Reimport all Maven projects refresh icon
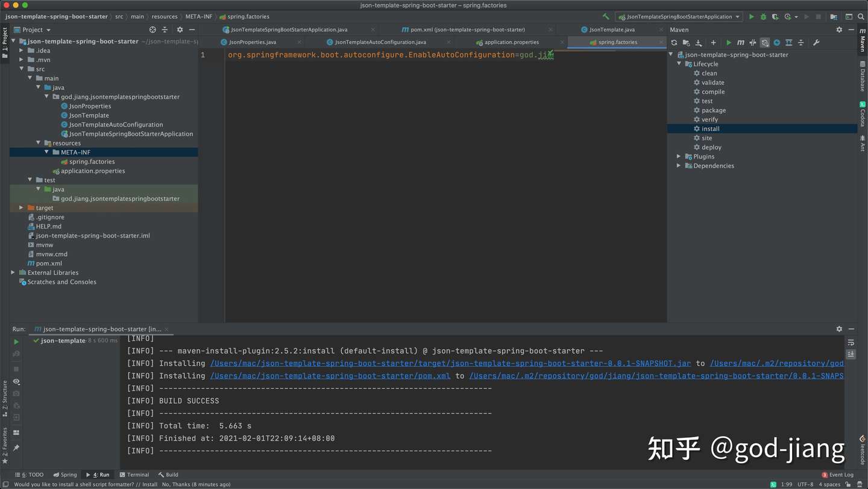Viewport: 868px width, 489px height. (674, 42)
